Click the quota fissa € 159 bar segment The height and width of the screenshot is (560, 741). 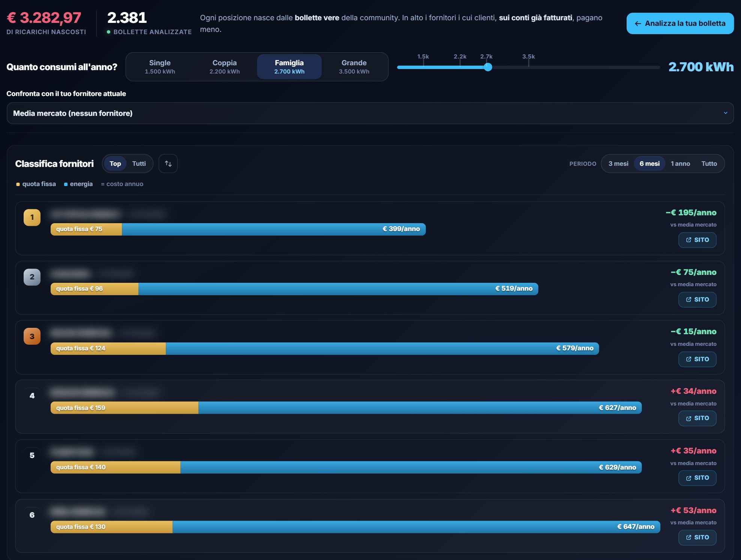[x=124, y=408]
